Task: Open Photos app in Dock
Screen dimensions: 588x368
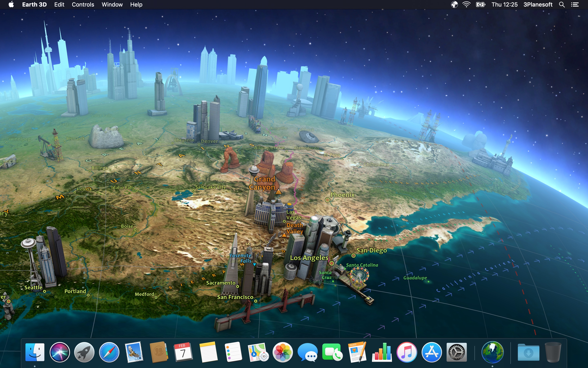Action: point(283,352)
